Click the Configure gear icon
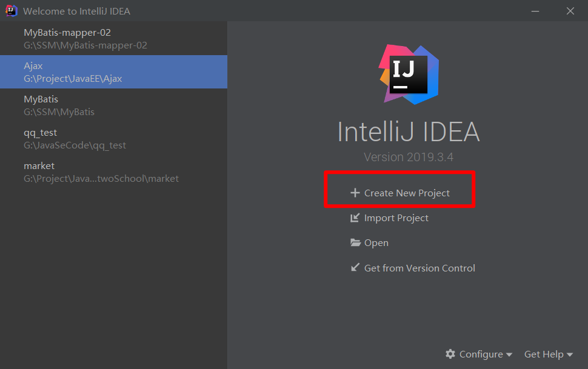 coord(450,354)
